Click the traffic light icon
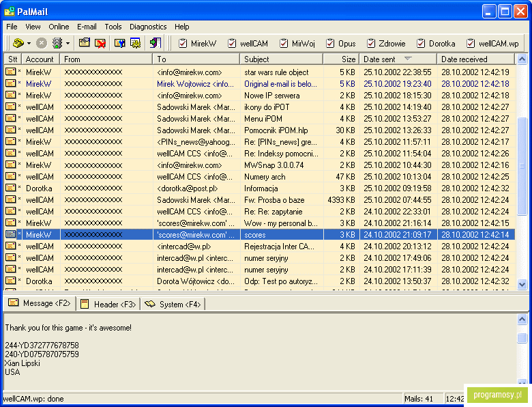The width and height of the screenshot is (532, 407). point(57,43)
